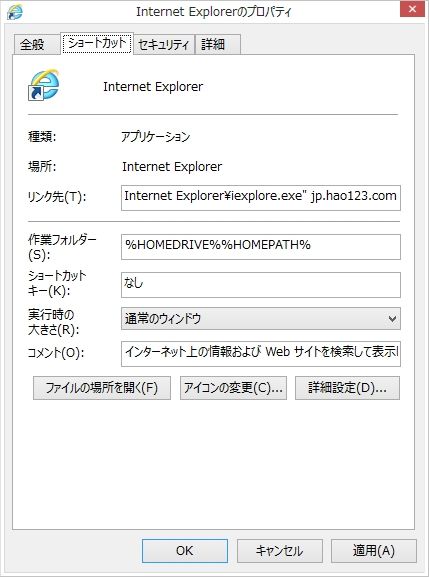Click the キャンセル button
The image size is (429, 577).
pos(280,551)
